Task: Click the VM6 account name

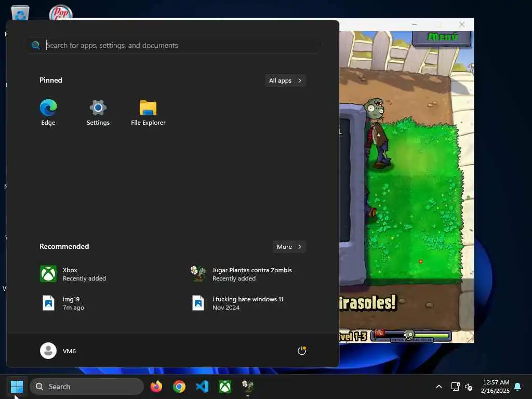Action: (x=69, y=351)
